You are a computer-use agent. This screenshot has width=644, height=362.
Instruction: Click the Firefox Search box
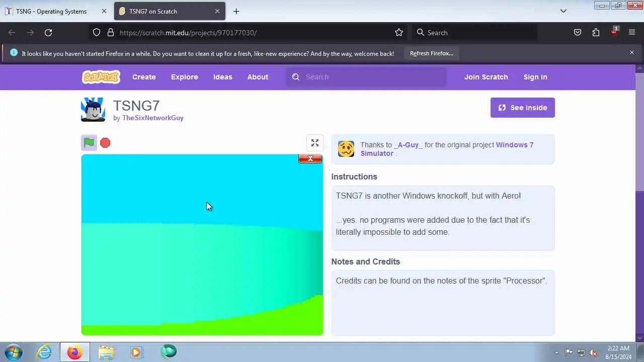[474, 33]
